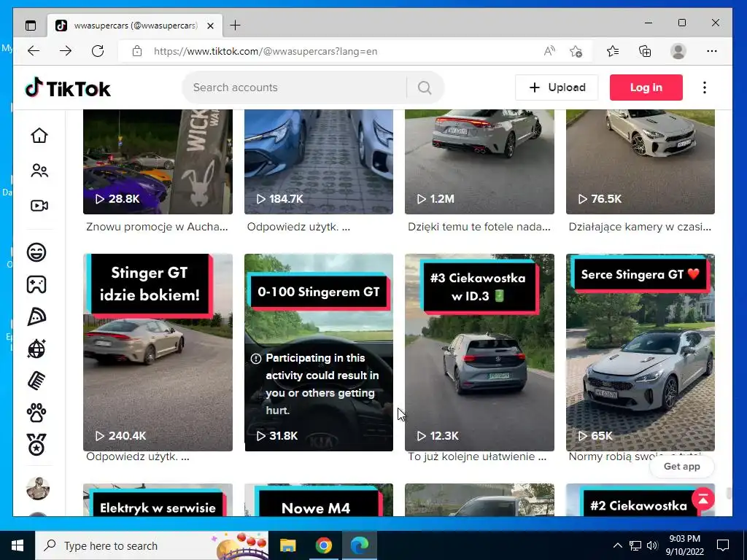Open TikTok's three-dot more menu
Viewport: 747px width, 560px height.
click(x=705, y=87)
